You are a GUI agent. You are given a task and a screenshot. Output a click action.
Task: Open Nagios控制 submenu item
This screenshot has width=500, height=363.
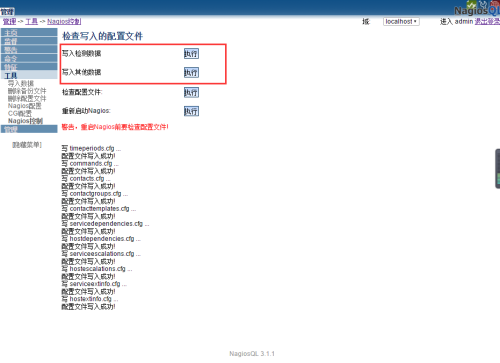[25, 121]
